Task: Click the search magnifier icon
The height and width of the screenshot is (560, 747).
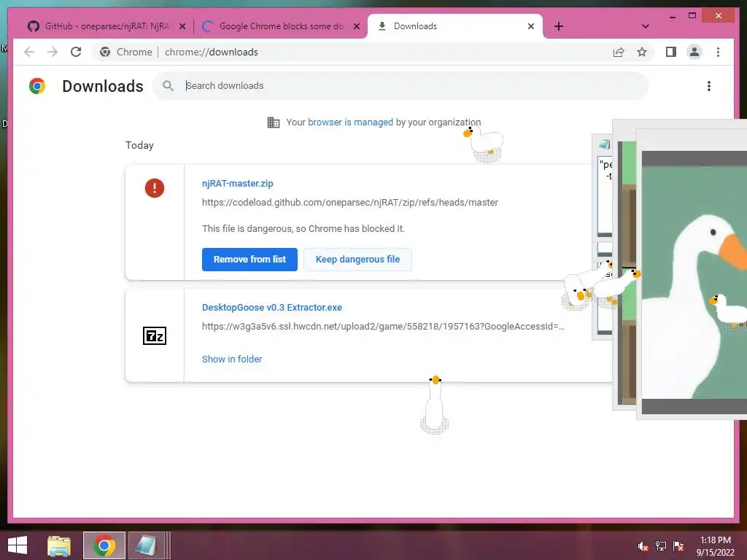Action: coord(168,86)
